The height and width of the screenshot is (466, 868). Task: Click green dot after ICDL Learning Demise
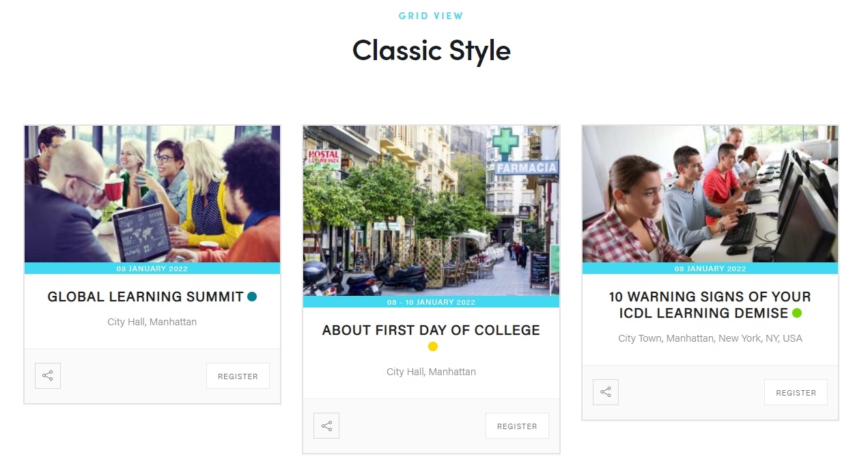point(796,313)
